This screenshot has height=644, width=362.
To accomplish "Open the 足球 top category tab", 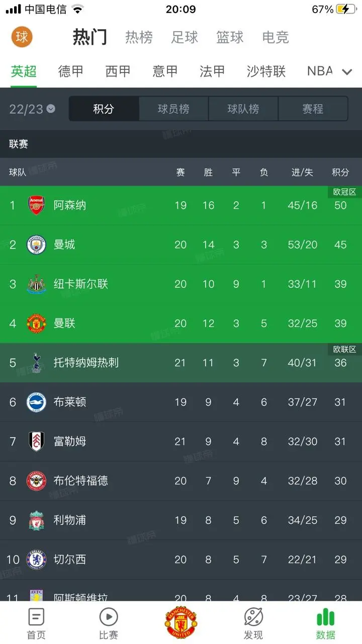I will pyautogui.click(x=185, y=37).
